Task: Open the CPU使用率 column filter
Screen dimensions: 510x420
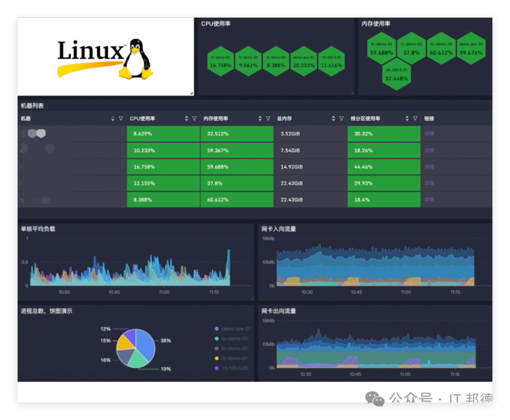Action: [x=195, y=119]
